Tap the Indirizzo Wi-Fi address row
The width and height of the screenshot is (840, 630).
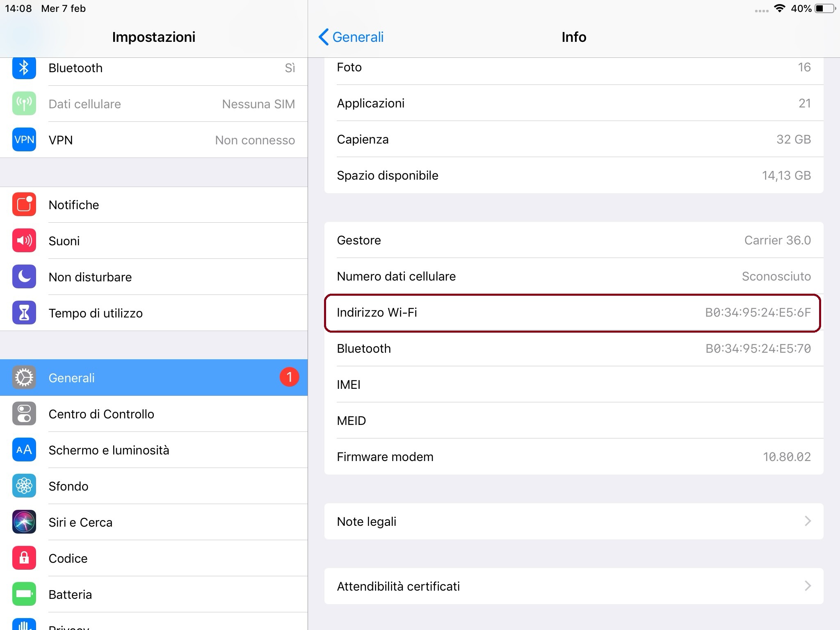573,313
